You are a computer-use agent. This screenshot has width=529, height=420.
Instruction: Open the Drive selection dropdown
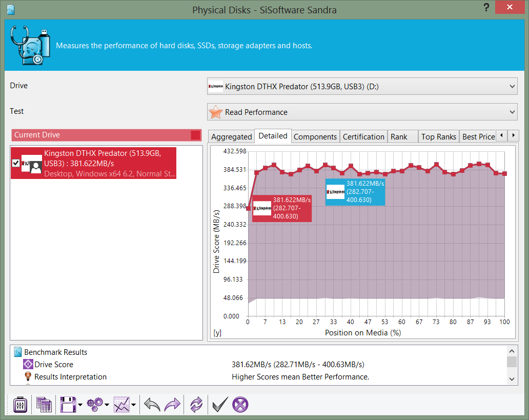click(x=362, y=87)
